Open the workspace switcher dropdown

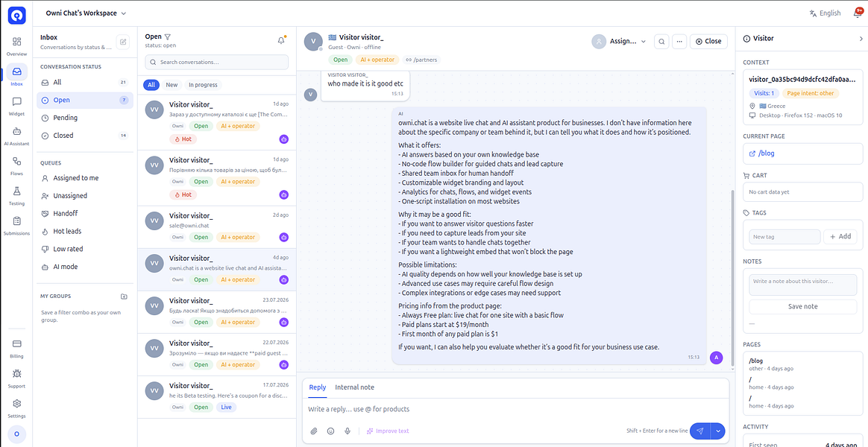[86, 13]
